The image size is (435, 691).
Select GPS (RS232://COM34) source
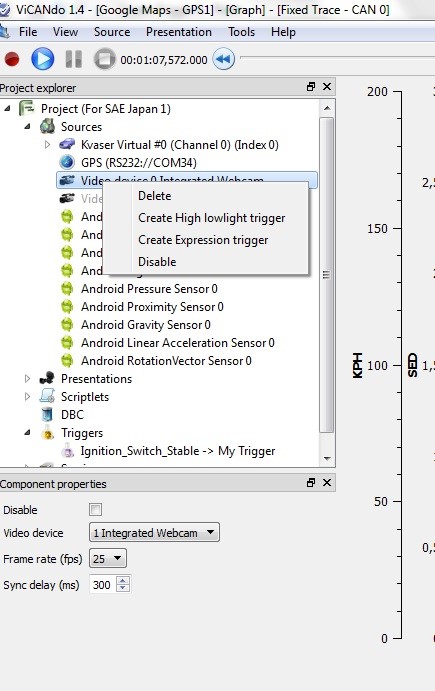(138, 163)
